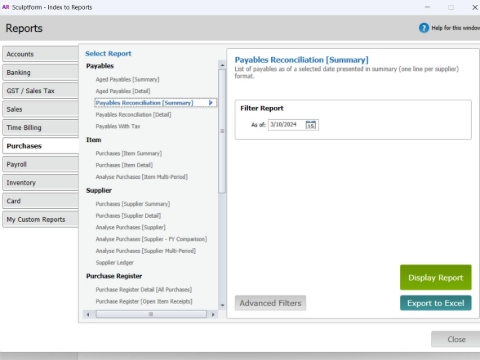
Task: Switch to the Payroll tab
Action: [x=40, y=164]
